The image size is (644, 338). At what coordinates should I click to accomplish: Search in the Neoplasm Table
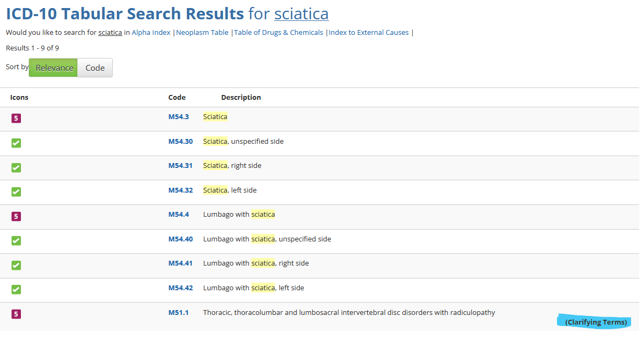202,33
